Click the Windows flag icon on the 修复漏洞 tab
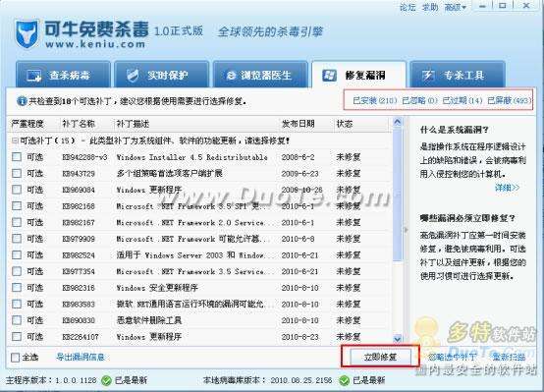The height and width of the screenshot is (392, 544). (x=329, y=76)
